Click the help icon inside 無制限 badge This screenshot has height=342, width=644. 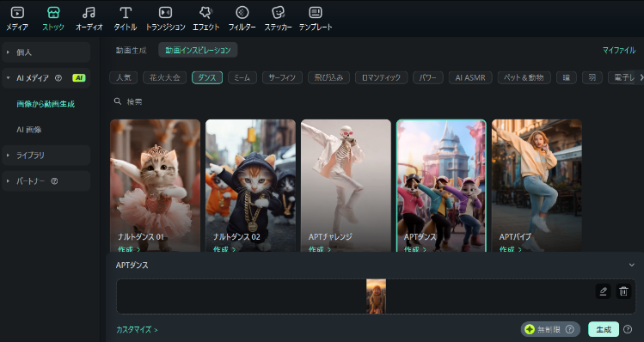pyautogui.click(x=570, y=329)
